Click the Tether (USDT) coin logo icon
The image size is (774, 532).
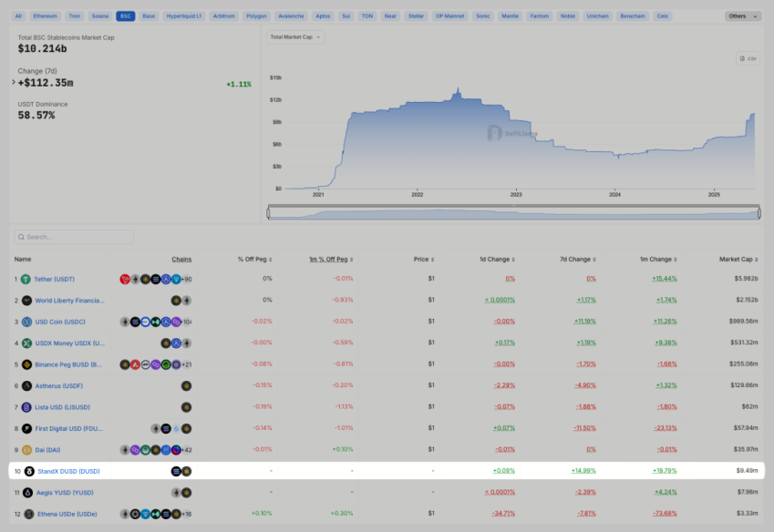point(26,279)
